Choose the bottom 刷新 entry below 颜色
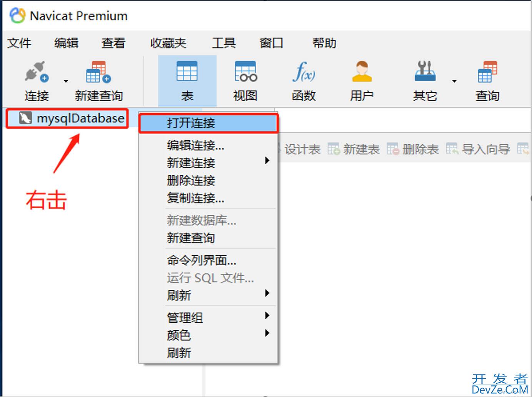 (x=208, y=353)
